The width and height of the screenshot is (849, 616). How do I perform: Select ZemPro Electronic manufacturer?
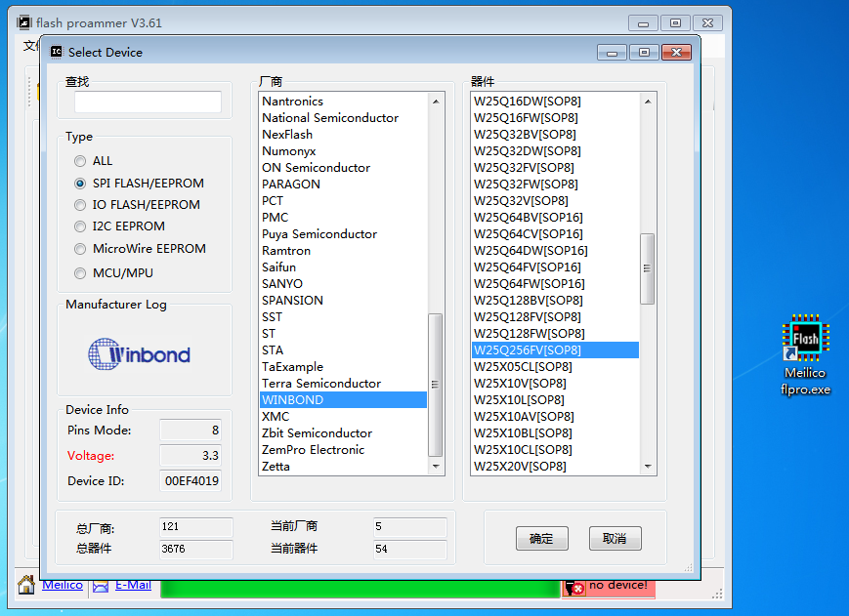coord(343,449)
